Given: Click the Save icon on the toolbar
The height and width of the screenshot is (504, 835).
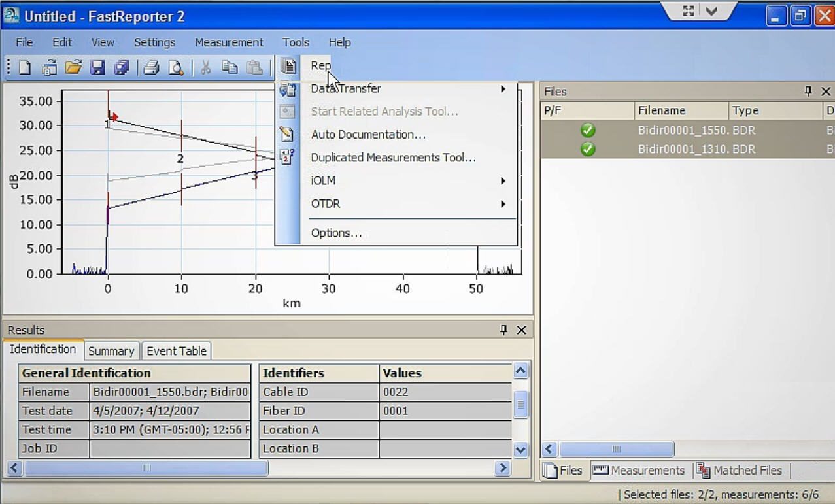Looking at the screenshot, I should [x=97, y=67].
